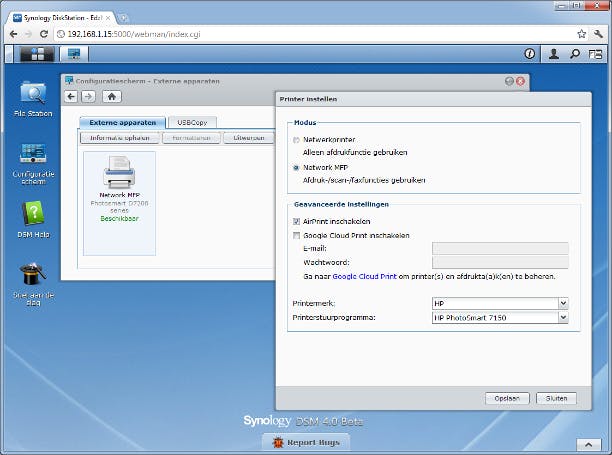
Task: Open Chrome wrench settings menu
Action: coord(599,34)
